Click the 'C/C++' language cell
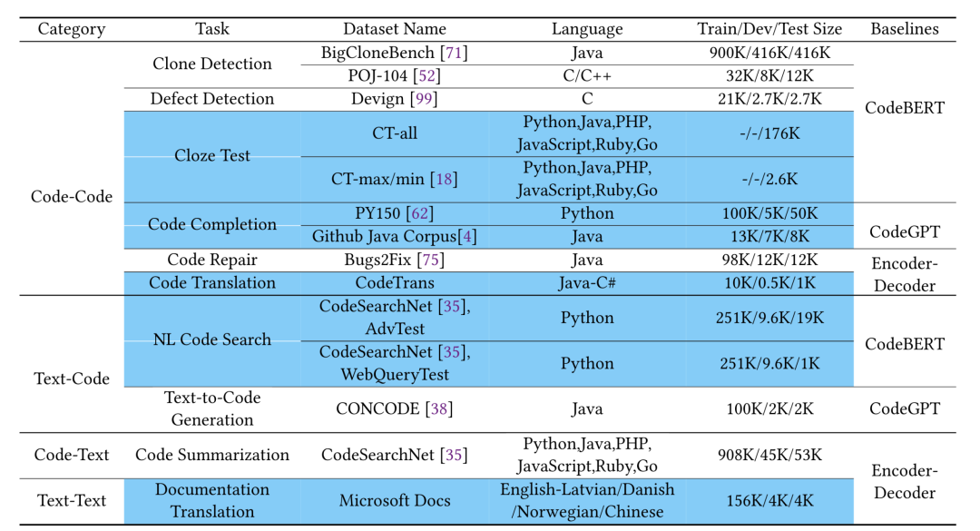Viewport: 980px width, 531px height. (x=587, y=75)
